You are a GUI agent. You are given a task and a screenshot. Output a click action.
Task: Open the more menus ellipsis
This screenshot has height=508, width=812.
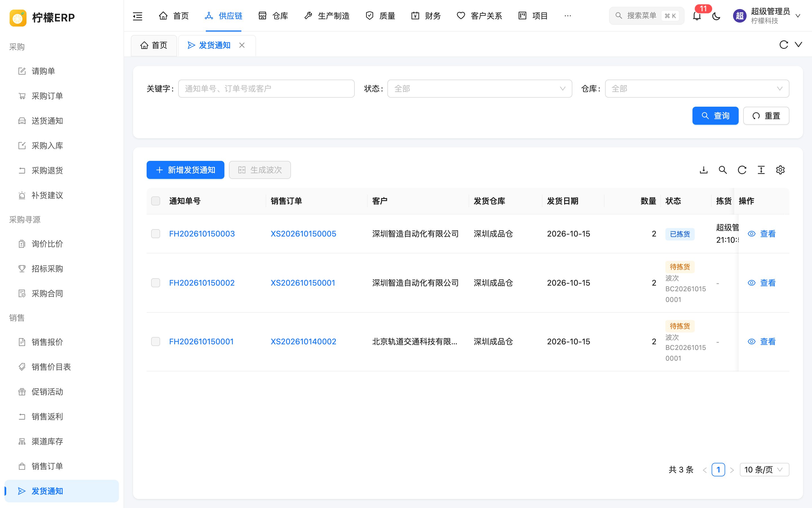tap(568, 16)
